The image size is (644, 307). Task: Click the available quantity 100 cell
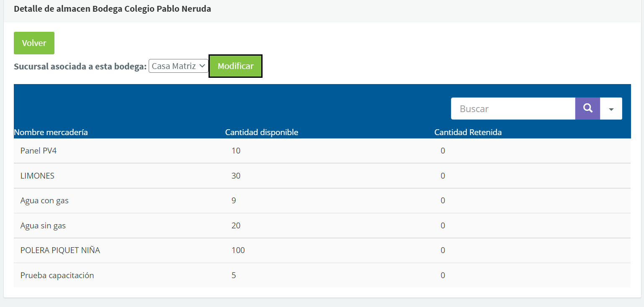(238, 250)
